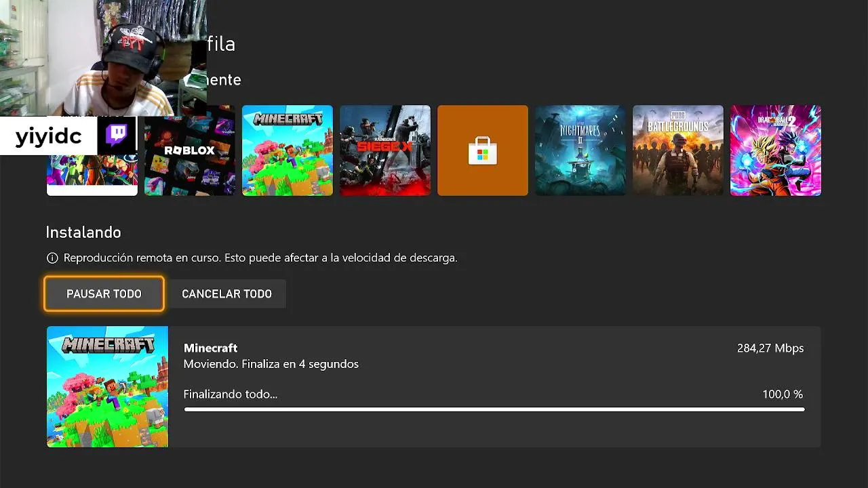Screen dimensions: 868x488
Task: Click the '284,27 Mbps' download speed
Action: tap(770, 348)
